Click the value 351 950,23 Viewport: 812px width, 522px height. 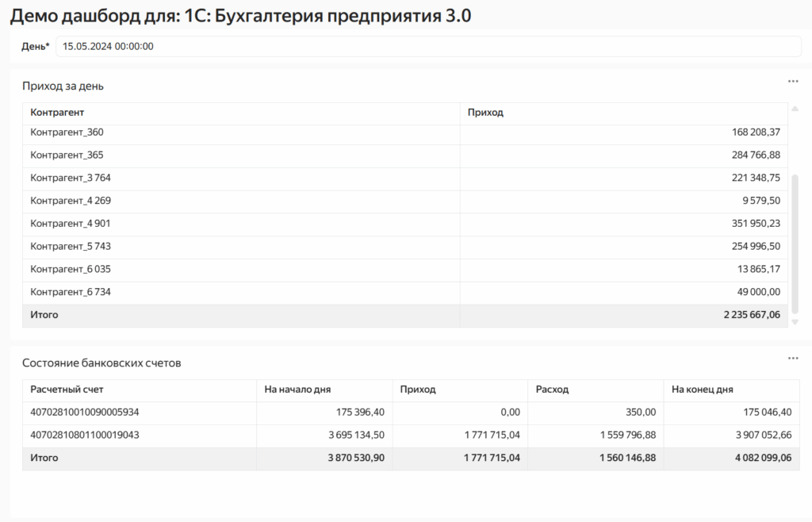click(756, 224)
